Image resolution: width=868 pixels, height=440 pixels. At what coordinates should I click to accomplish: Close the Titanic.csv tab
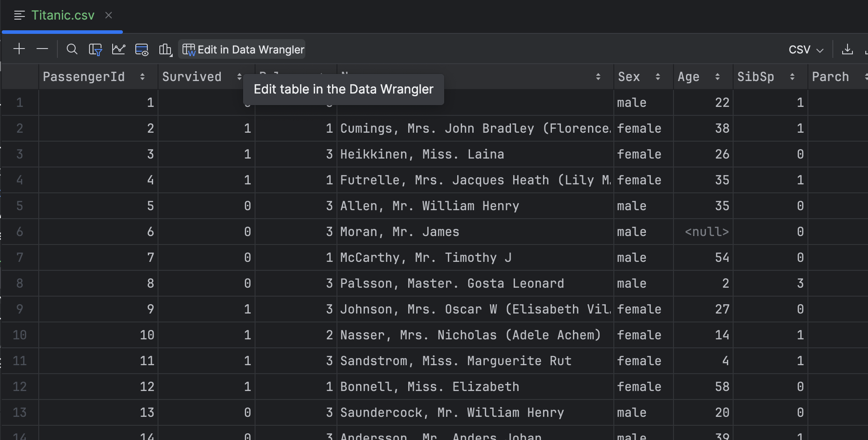tap(109, 16)
